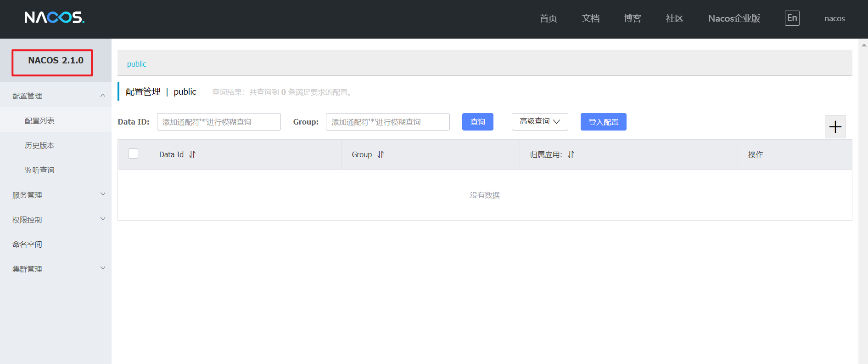Click the 没有数据 empty table message
The image size is (868, 364).
pyautogui.click(x=485, y=195)
